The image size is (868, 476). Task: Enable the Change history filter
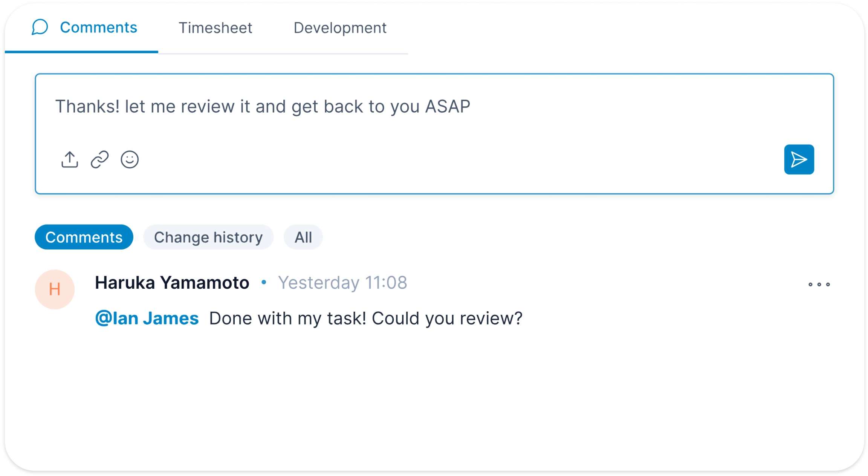208,237
